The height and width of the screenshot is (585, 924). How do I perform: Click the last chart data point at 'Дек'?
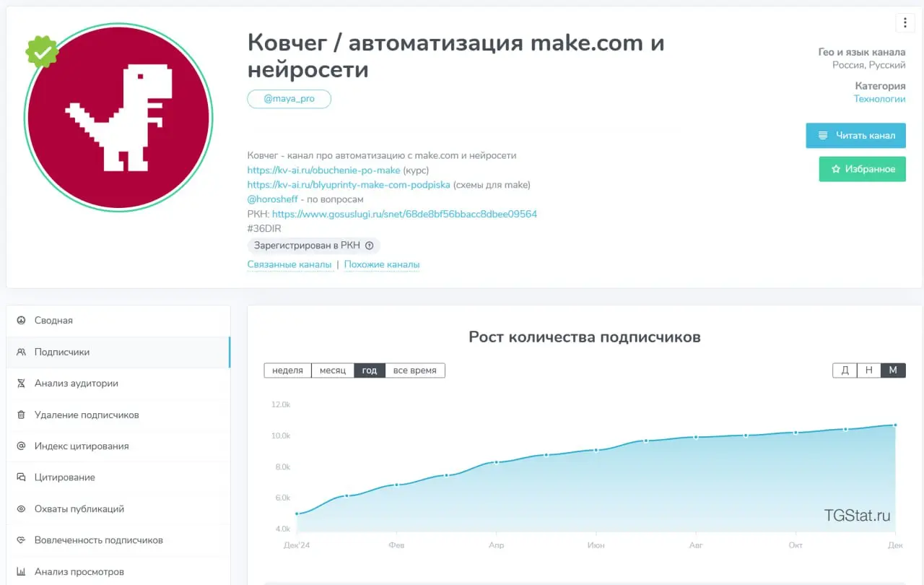coord(895,425)
